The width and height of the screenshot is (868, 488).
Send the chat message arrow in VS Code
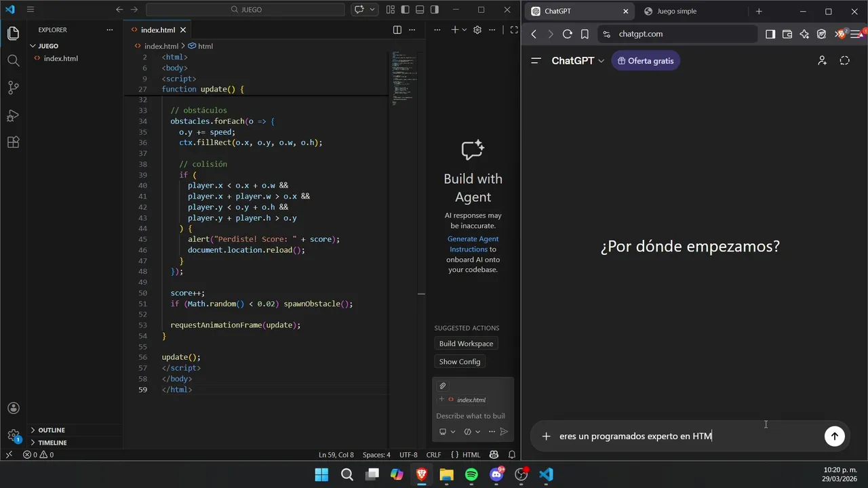pos(504,432)
